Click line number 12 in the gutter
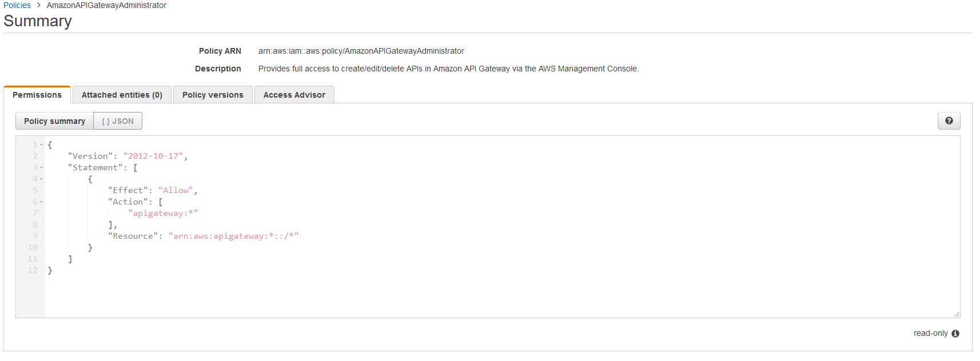Image resolution: width=980 pixels, height=361 pixels. (x=33, y=270)
